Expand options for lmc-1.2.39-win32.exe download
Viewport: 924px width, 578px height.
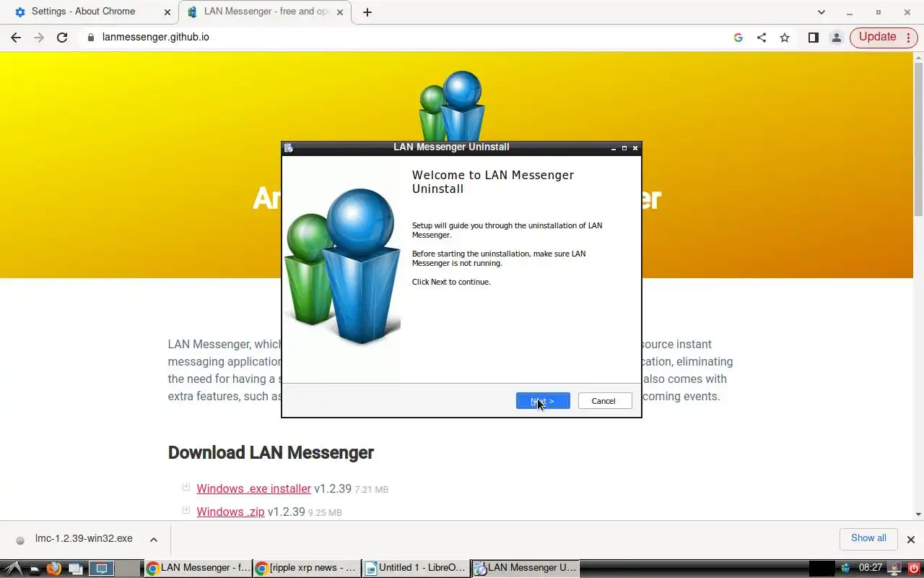[154, 540]
